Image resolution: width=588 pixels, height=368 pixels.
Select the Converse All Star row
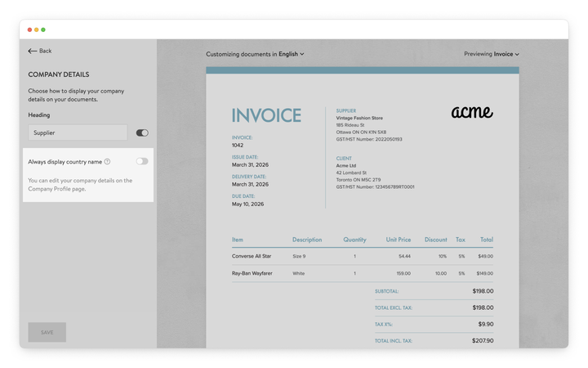point(252,256)
